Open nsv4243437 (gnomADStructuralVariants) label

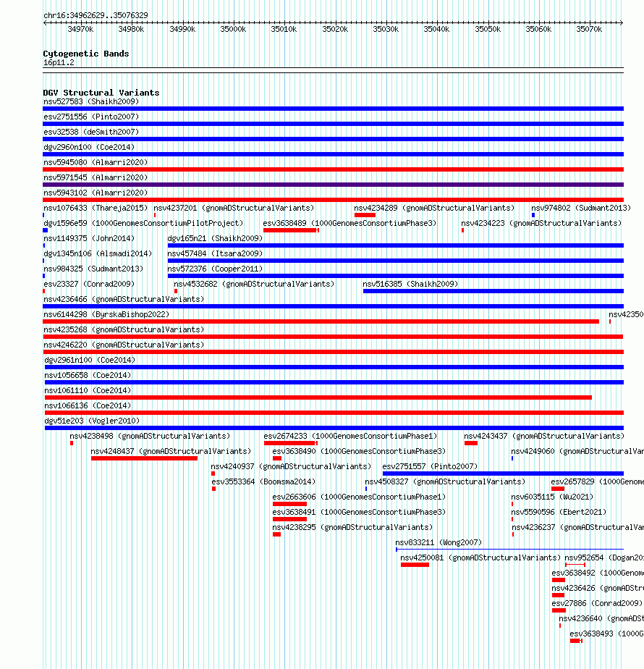[x=544, y=436]
